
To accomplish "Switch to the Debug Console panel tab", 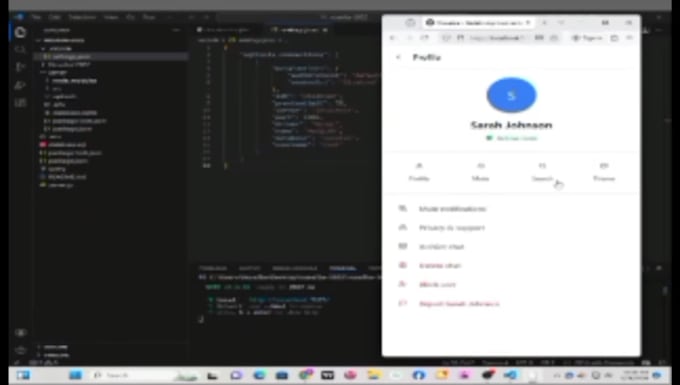I will tap(295, 268).
